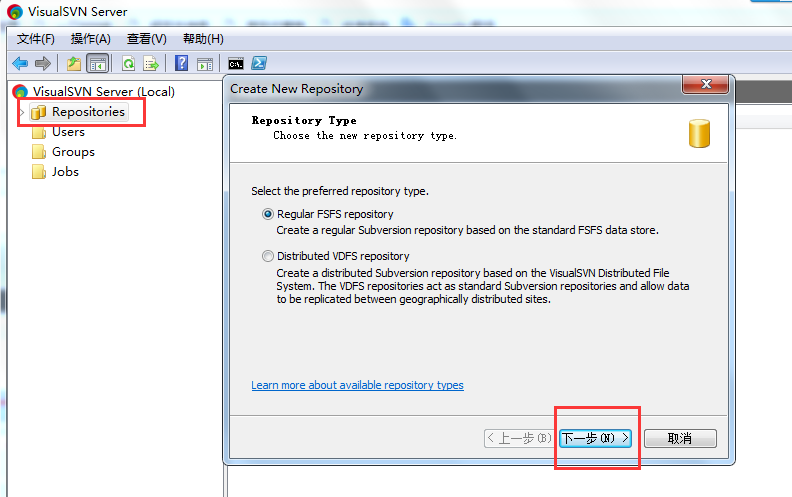792x497 pixels.
Task: Click the Back arrow toolbar icon
Action: pos(20,64)
